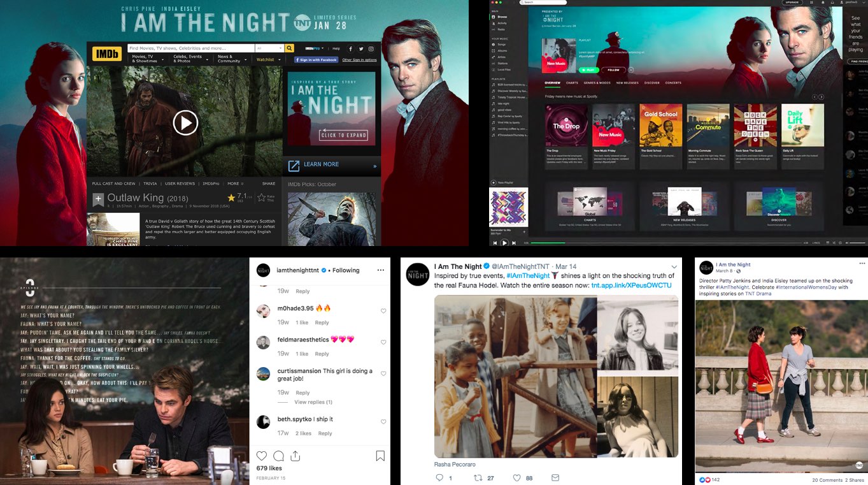Click the Learn More external-link icon
Screen dimensions: 868x485
[x=294, y=166]
